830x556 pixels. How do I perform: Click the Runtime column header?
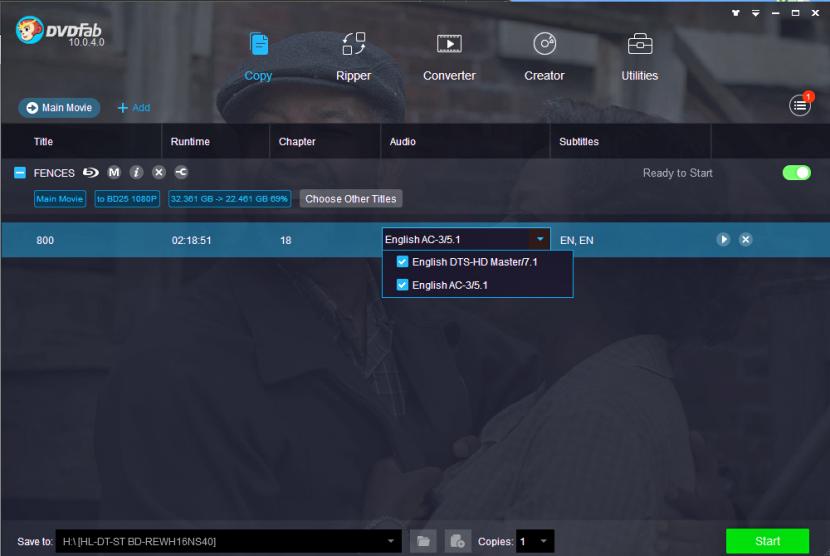(x=190, y=141)
